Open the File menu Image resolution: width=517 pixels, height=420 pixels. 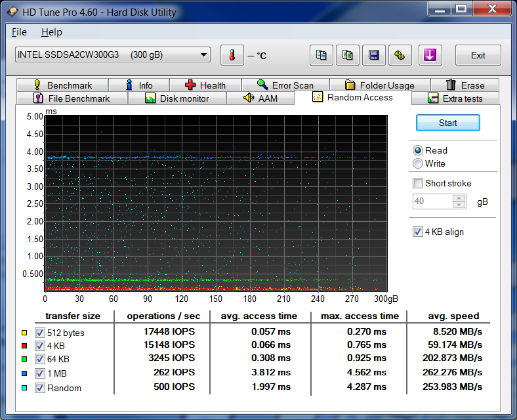[19, 32]
